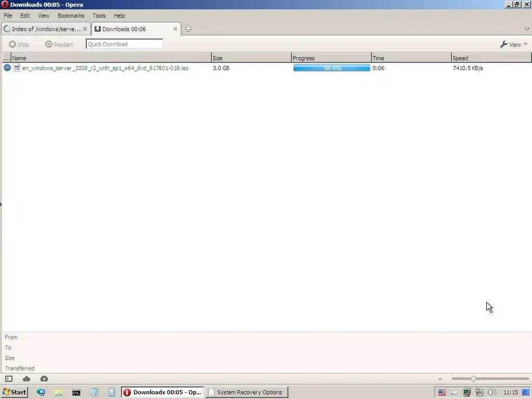This screenshot has height=399, width=532.
Task: Click the From label in details panel
Action: [x=11, y=337]
